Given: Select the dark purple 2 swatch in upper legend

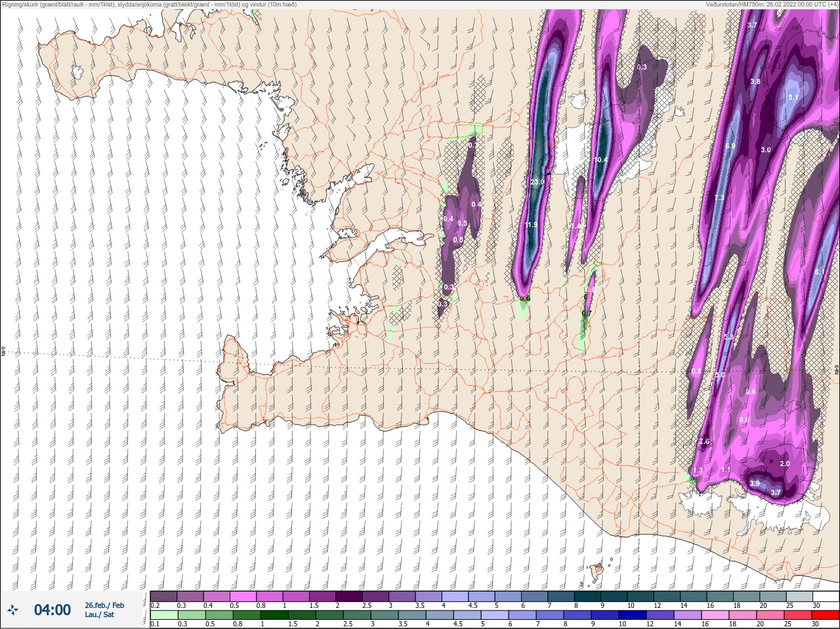Looking at the screenshot, I should pos(350,596).
